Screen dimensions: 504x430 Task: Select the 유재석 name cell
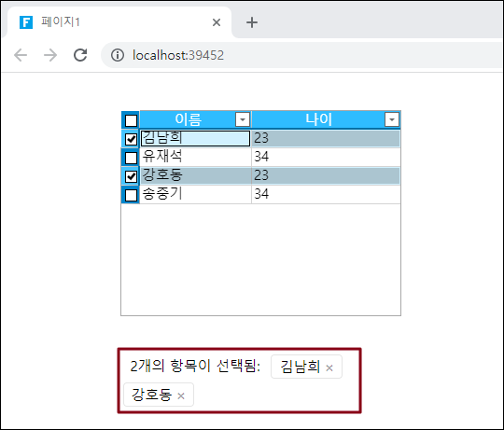pos(195,157)
